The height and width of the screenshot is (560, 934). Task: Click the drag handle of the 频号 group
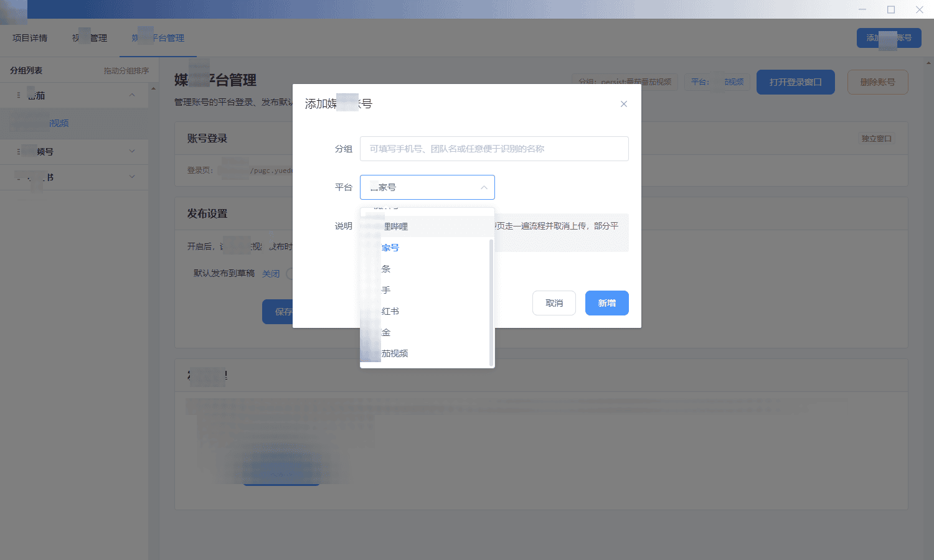(18, 151)
